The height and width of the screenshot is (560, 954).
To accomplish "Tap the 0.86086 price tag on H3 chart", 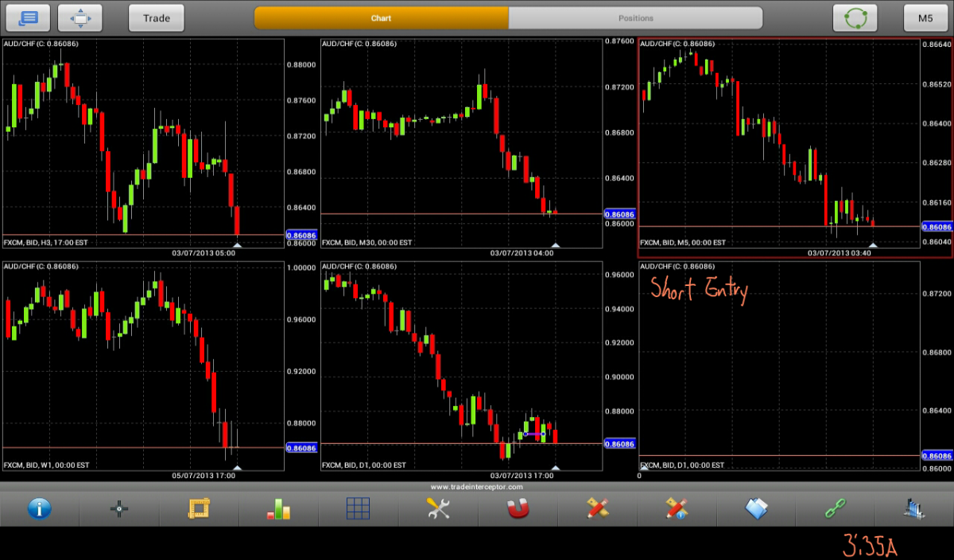I will [x=301, y=235].
